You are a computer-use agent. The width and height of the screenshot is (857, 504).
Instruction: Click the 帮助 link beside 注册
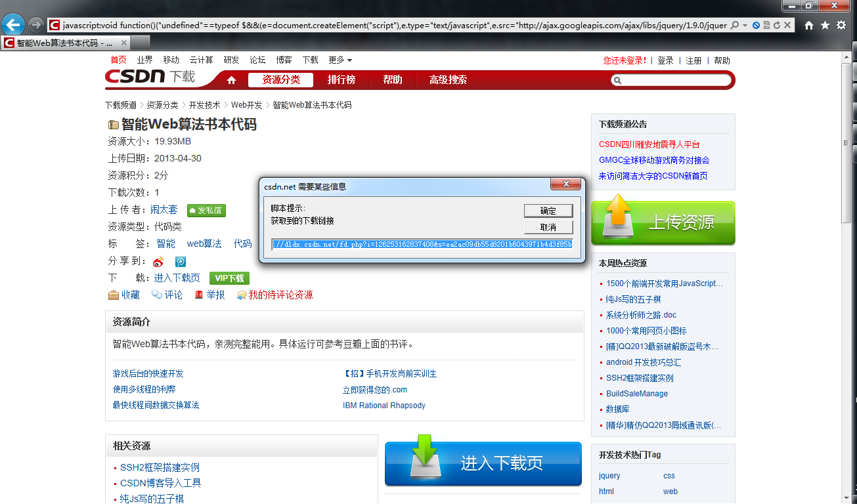click(722, 60)
